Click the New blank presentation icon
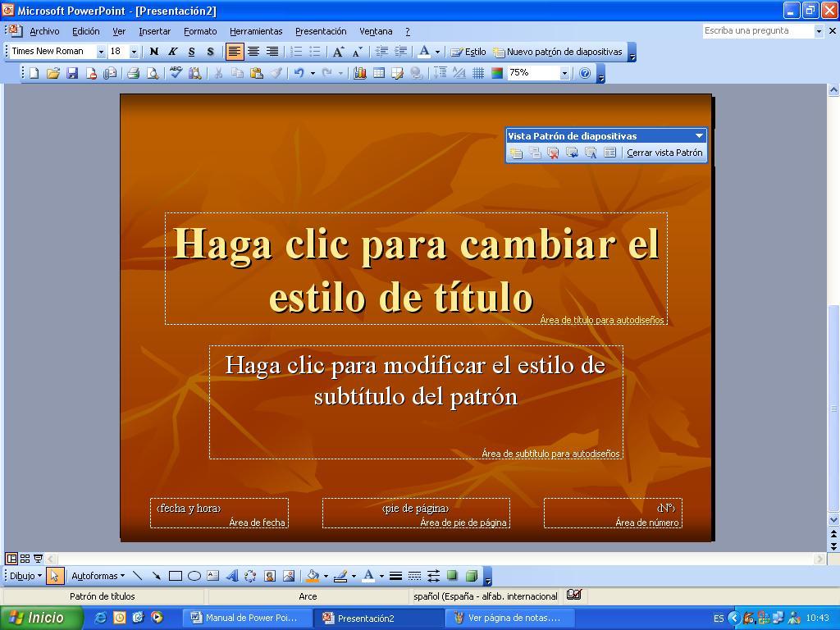The height and width of the screenshot is (630, 840). click(x=34, y=73)
